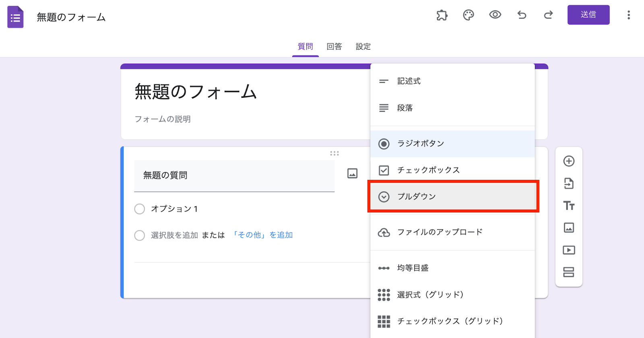
Task: Click the 無題の質問 question title field
Action: coord(234,175)
